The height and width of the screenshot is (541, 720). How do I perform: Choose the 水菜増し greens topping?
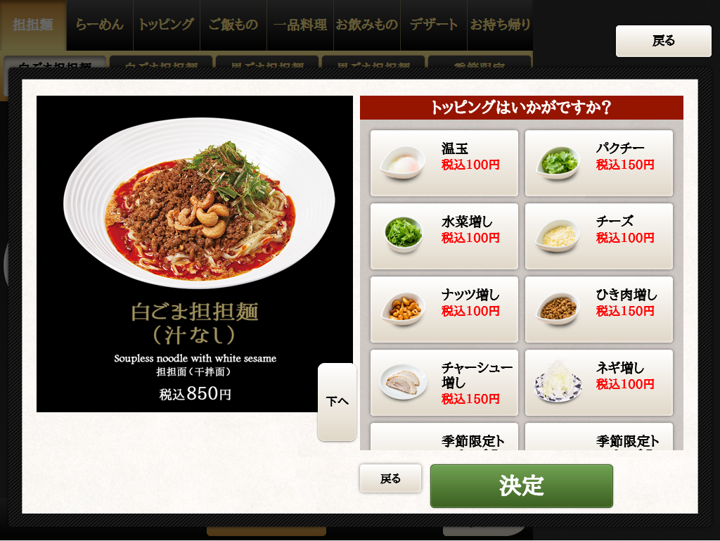pyautogui.click(x=444, y=236)
